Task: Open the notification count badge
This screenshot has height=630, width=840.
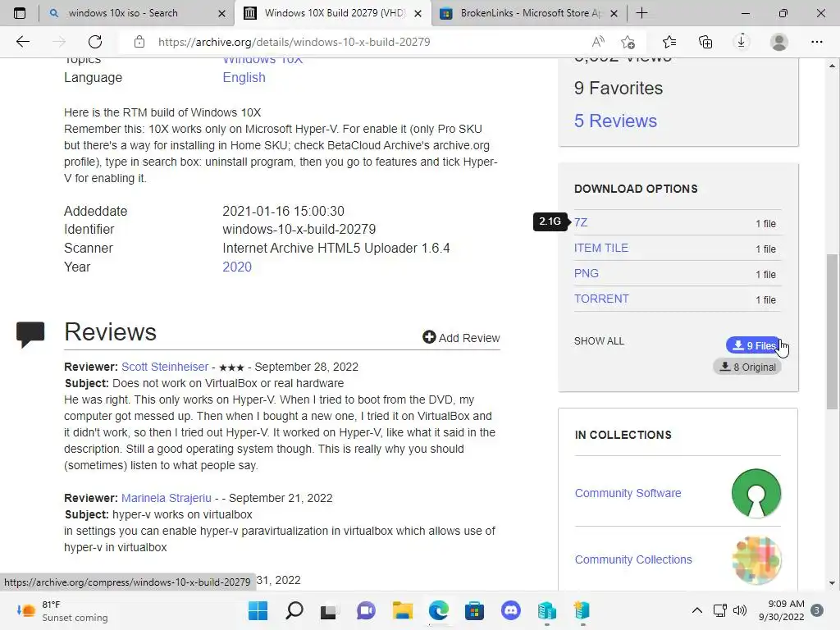Action: click(x=817, y=610)
